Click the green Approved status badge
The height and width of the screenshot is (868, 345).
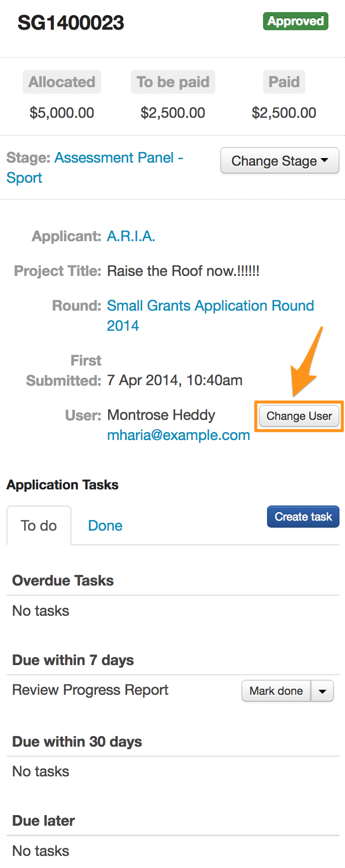[295, 21]
